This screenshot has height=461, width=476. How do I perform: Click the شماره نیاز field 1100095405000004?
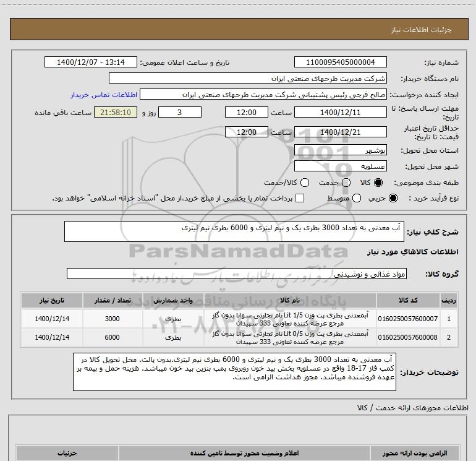point(340,62)
